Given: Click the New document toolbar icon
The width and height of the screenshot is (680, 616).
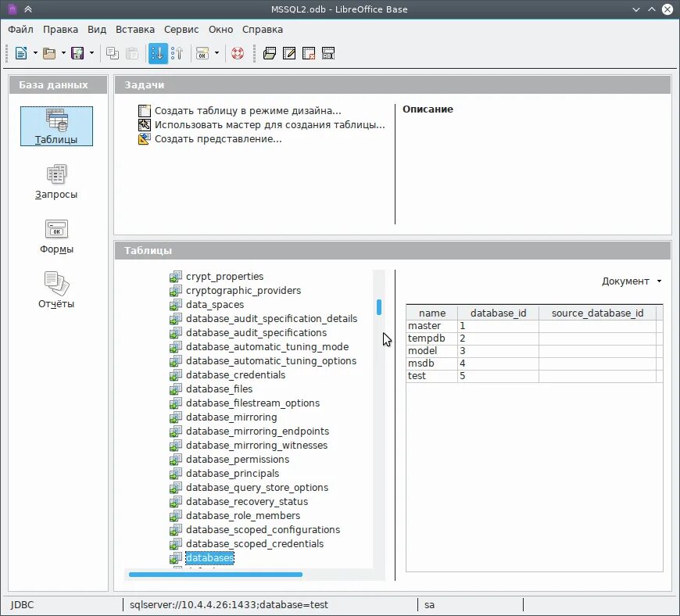Looking at the screenshot, I should (x=21, y=53).
